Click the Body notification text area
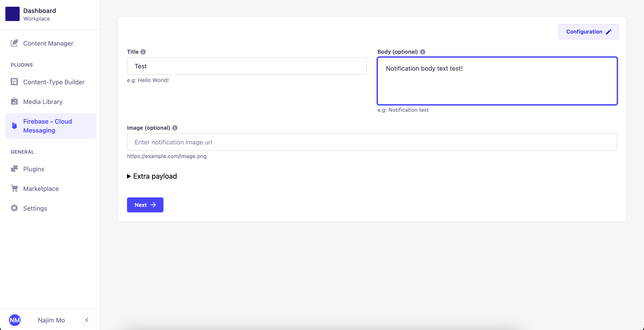644x330 pixels. coord(497,81)
